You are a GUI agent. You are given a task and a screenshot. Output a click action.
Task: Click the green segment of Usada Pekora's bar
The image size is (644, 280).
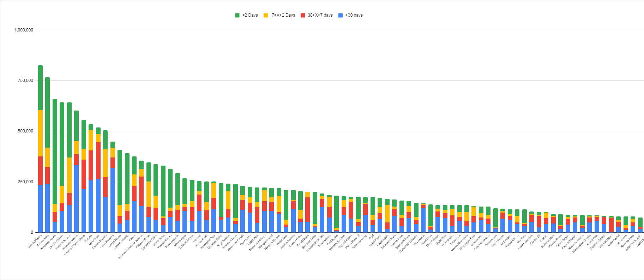pyautogui.click(x=41, y=88)
